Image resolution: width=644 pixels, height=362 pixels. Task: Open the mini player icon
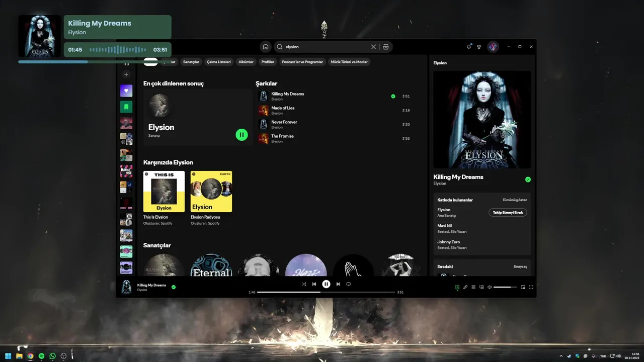click(523, 287)
